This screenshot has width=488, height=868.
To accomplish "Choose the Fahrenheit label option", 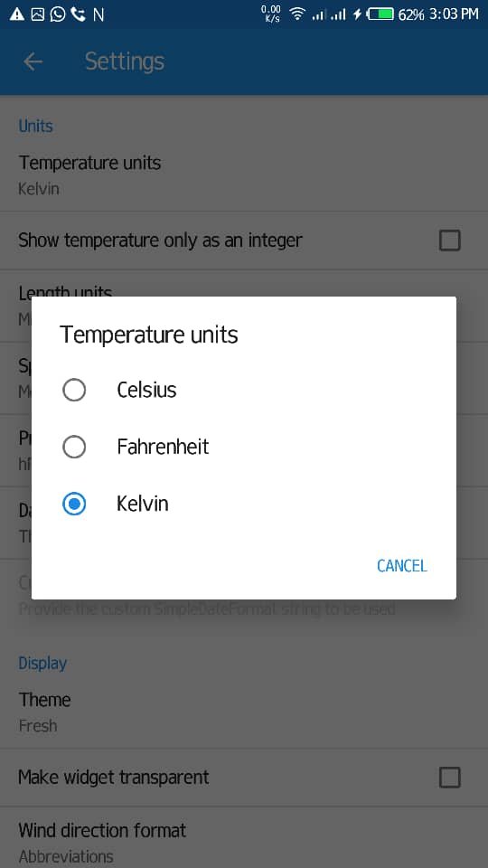I will coord(163,447).
